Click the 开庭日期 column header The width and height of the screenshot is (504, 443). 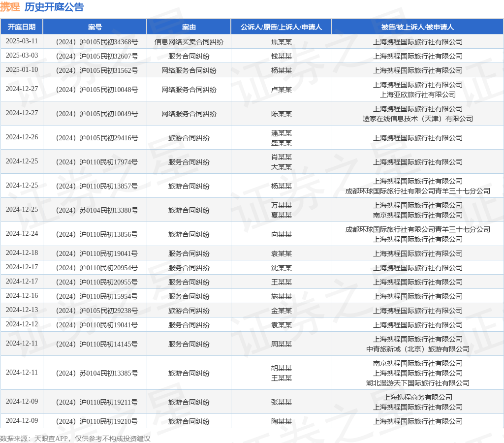pyautogui.click(x=22, y=27)
